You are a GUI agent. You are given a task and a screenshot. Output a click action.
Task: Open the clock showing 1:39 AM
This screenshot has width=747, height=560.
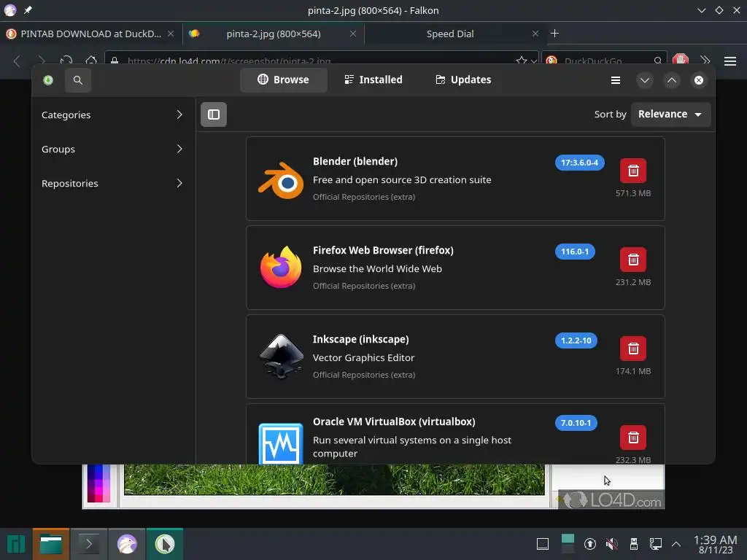715,544
